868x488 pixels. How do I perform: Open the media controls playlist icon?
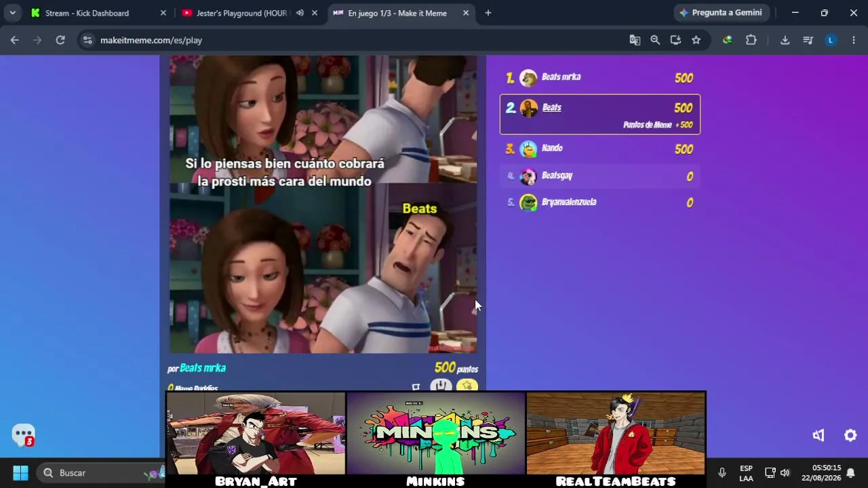(808, 40)
